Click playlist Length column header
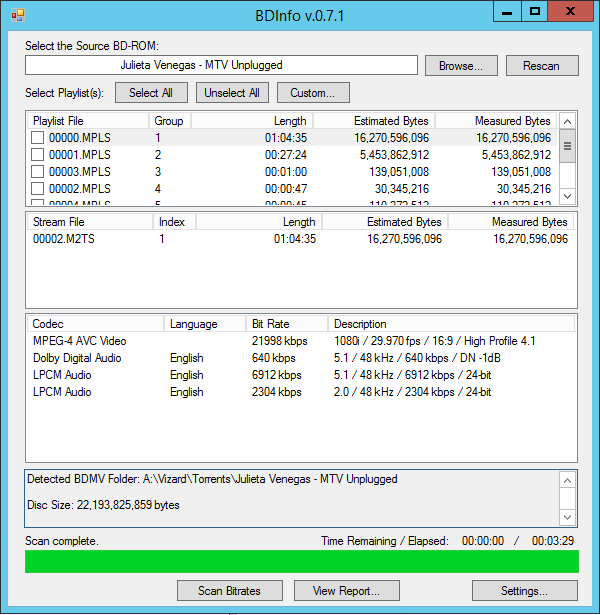 251,121
